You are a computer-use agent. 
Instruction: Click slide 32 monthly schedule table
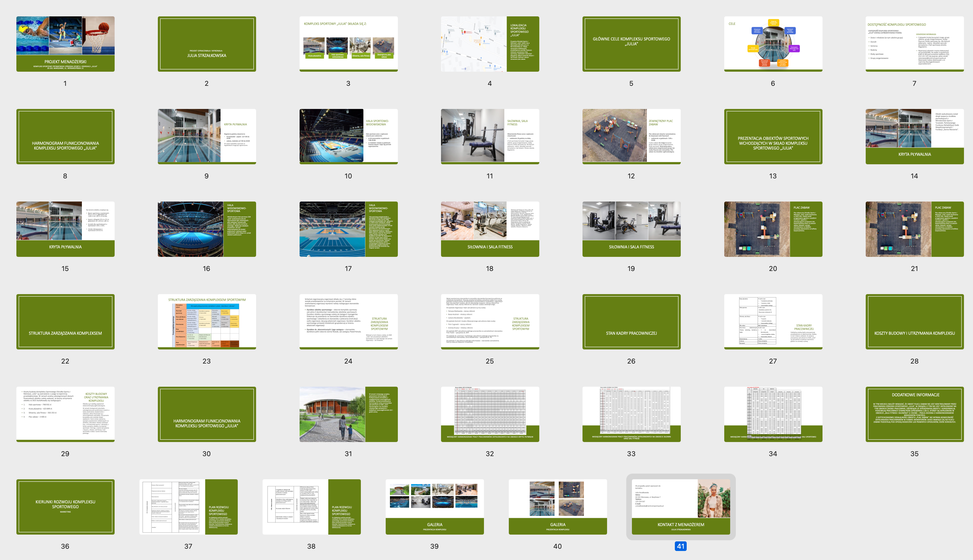tap(490, 414)
